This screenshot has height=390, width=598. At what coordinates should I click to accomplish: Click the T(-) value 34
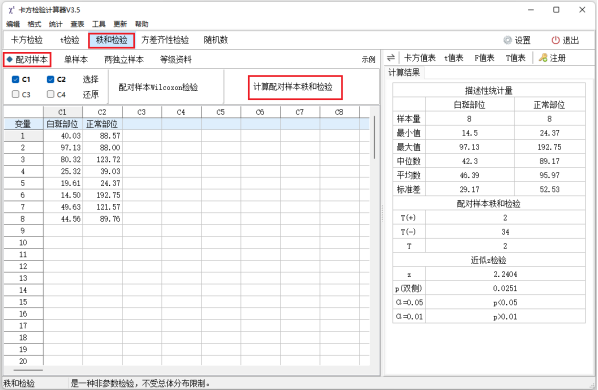505,232
